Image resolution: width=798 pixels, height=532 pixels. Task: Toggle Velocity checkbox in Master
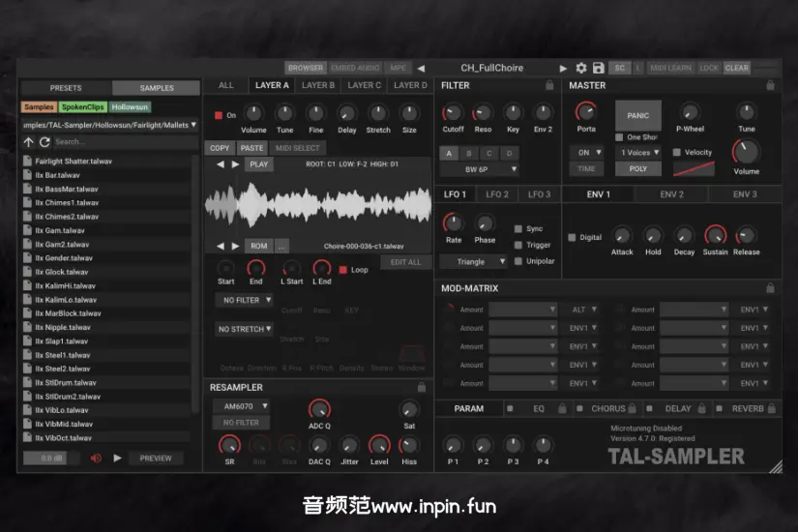(677, 152)
